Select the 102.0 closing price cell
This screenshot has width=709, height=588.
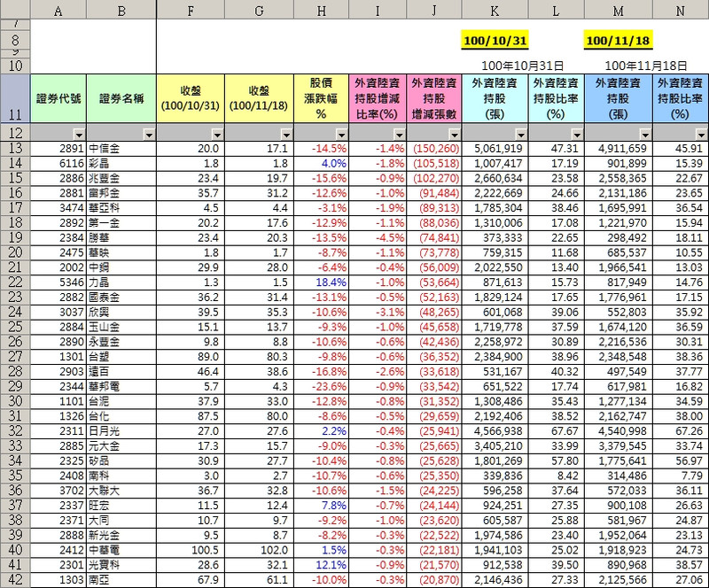pyautogui.click(x=259, y=551)
